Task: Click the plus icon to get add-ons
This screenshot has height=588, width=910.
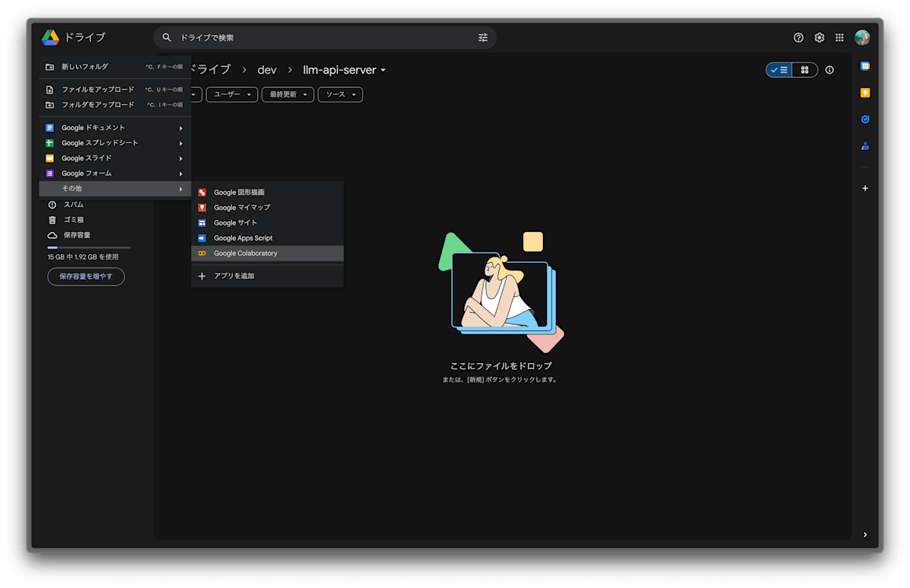Action: [865, 189]
